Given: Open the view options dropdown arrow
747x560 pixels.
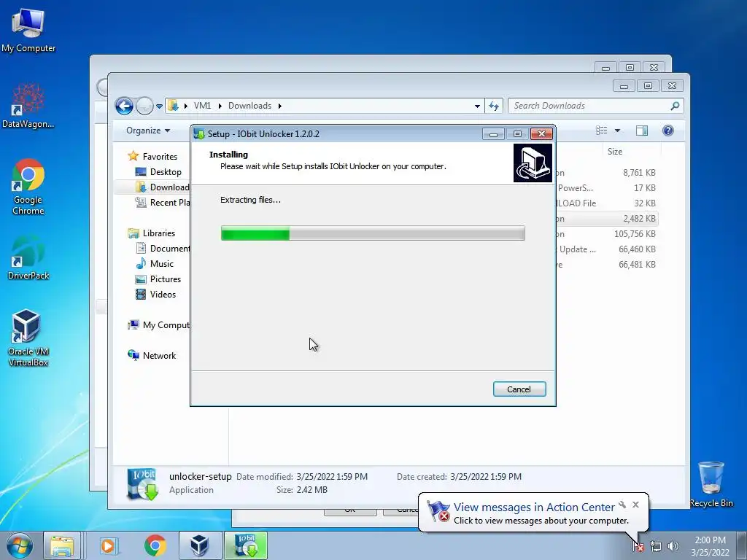Looking at the screenshot, I should [x=617, y=131].
